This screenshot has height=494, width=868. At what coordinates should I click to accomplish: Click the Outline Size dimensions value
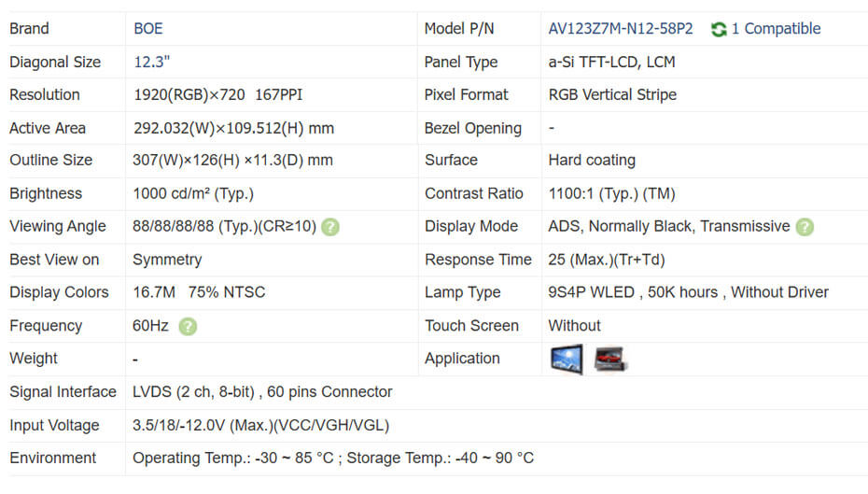pos(233,161)
